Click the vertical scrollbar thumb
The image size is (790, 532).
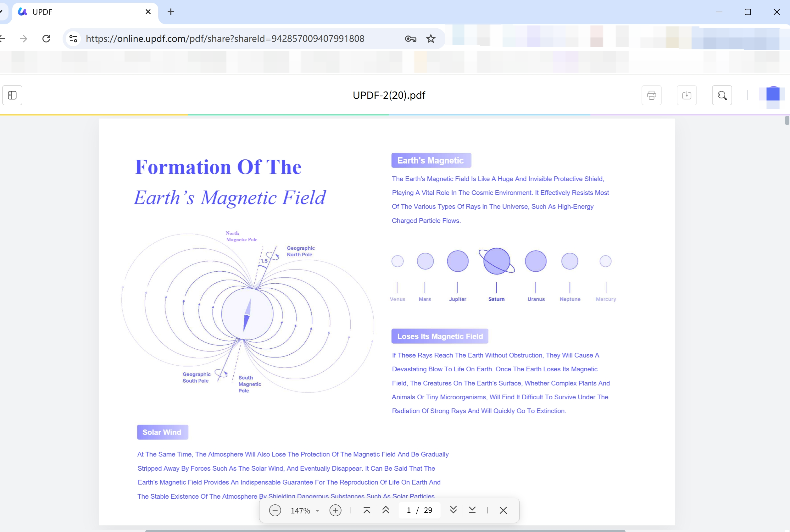click(x=787, y=120)
